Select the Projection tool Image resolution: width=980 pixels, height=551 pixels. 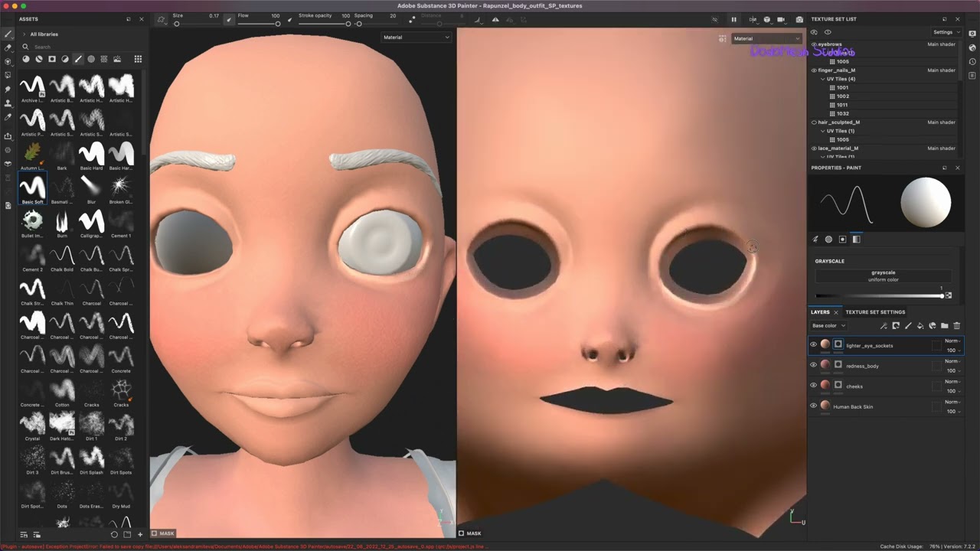click(x=8, y=61)
